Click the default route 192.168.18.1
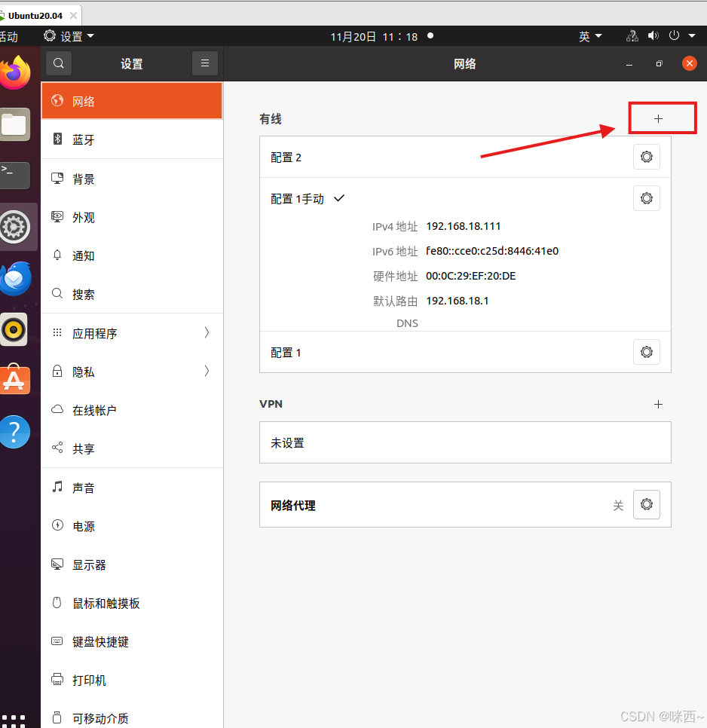The width and height of the screenshot is (707, 728). point(458,301)
